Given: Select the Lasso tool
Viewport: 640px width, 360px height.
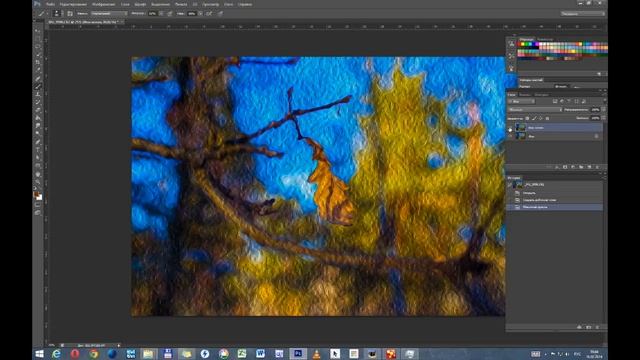Looking at the screenshot, I should [38, 47].
